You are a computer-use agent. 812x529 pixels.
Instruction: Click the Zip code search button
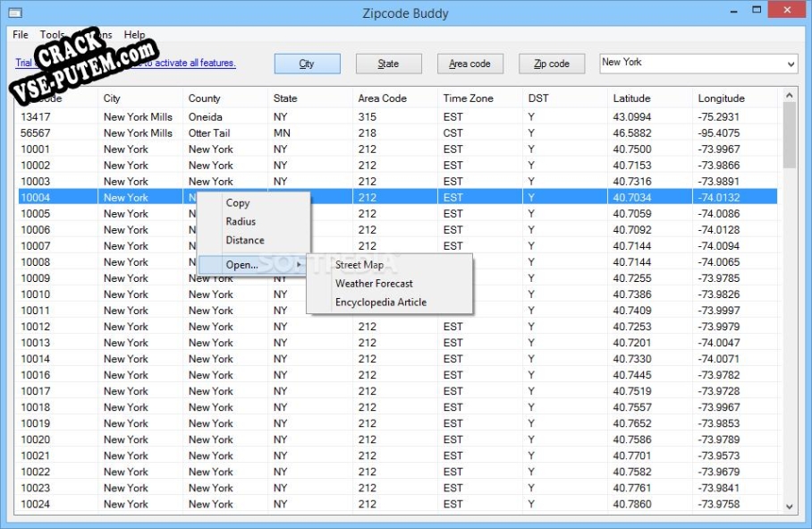[x=552, y=64]
